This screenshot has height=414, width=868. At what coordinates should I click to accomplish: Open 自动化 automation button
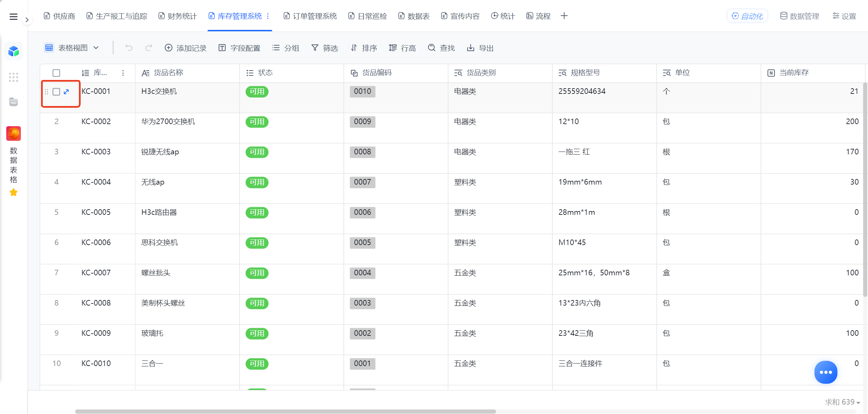click(747, 16)
